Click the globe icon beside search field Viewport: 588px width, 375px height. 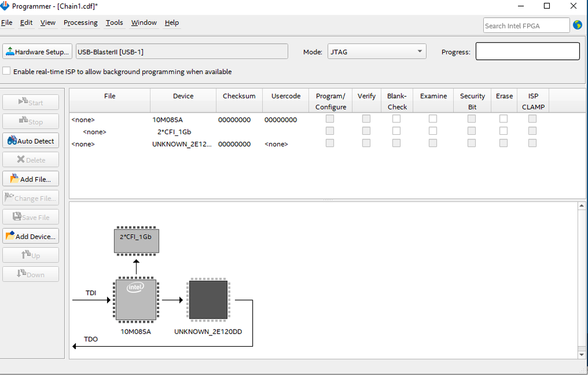577,25
